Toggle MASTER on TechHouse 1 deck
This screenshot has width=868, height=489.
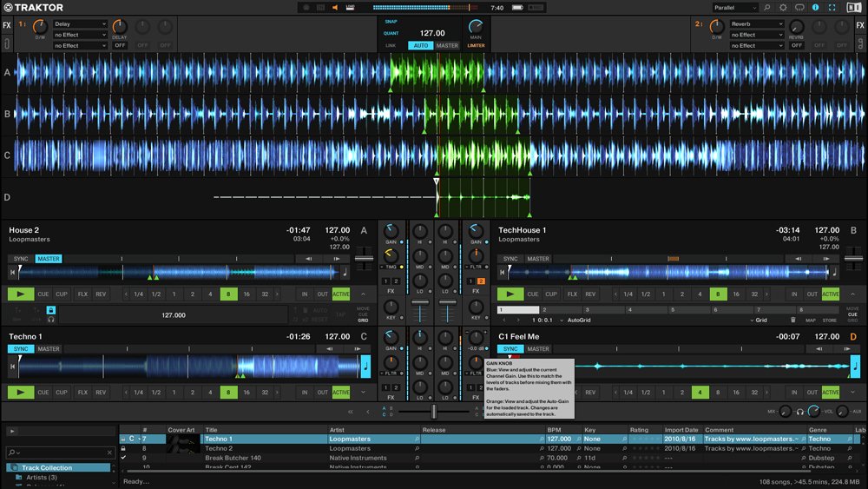point(538,259)
